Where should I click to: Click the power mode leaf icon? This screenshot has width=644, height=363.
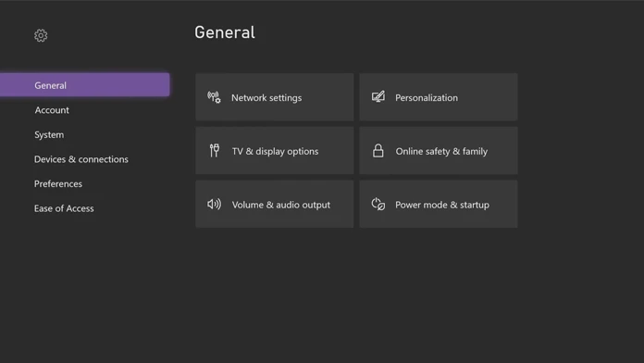378,204
